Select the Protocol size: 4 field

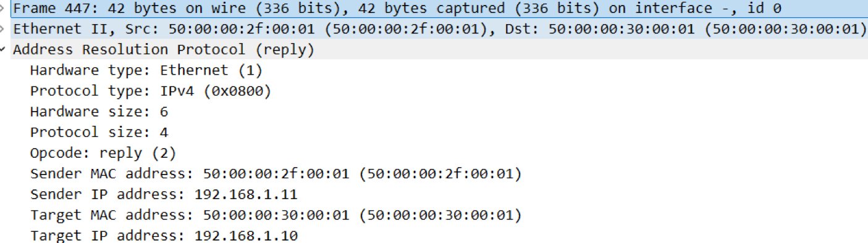pyautogui.click(x=99, y=133)
